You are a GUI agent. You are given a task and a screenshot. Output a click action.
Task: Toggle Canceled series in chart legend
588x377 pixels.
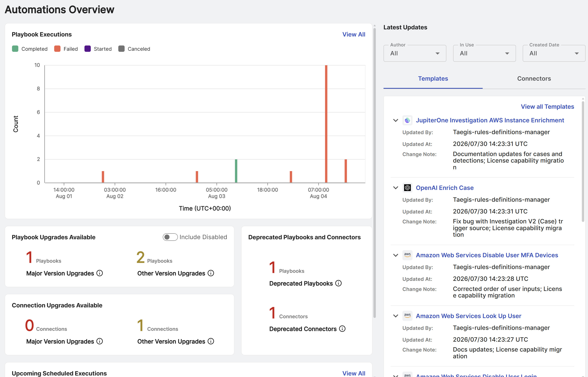(134, 49)
